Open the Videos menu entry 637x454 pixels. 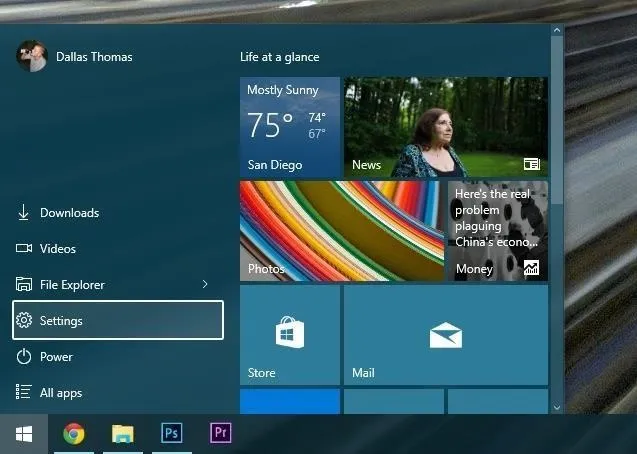point(118,249)
